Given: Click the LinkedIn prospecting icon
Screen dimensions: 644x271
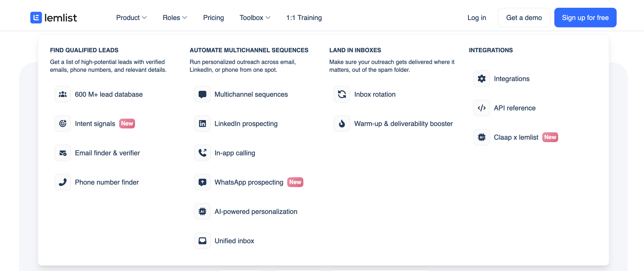Looking at the screenshot, I should 202,124.
